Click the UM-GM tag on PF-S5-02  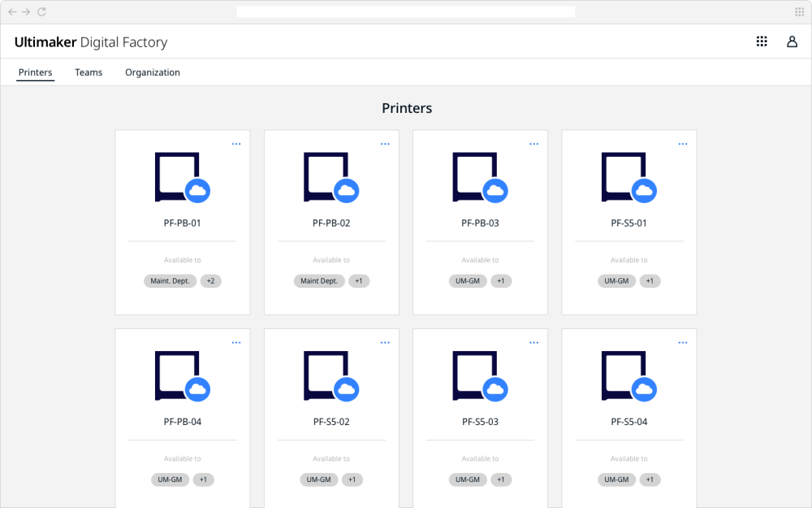[x=319, y=480]
